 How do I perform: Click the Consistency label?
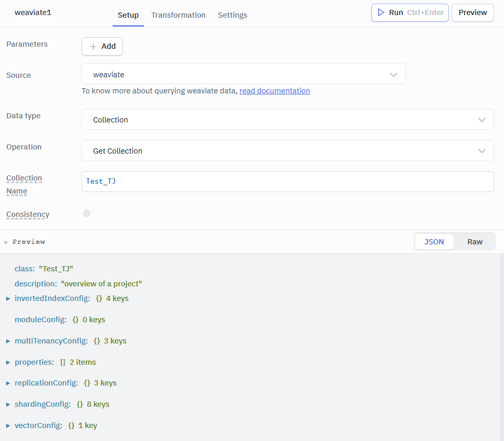tap(28, 214)
